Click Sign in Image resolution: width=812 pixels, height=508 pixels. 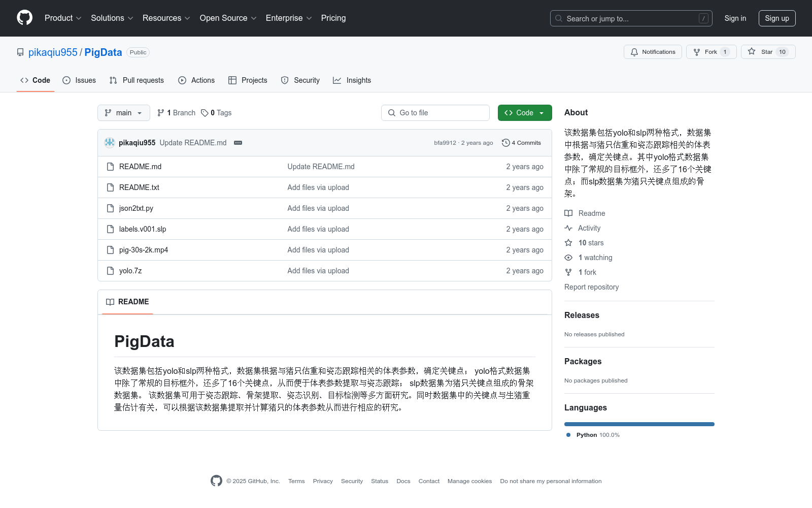point(735,18)
